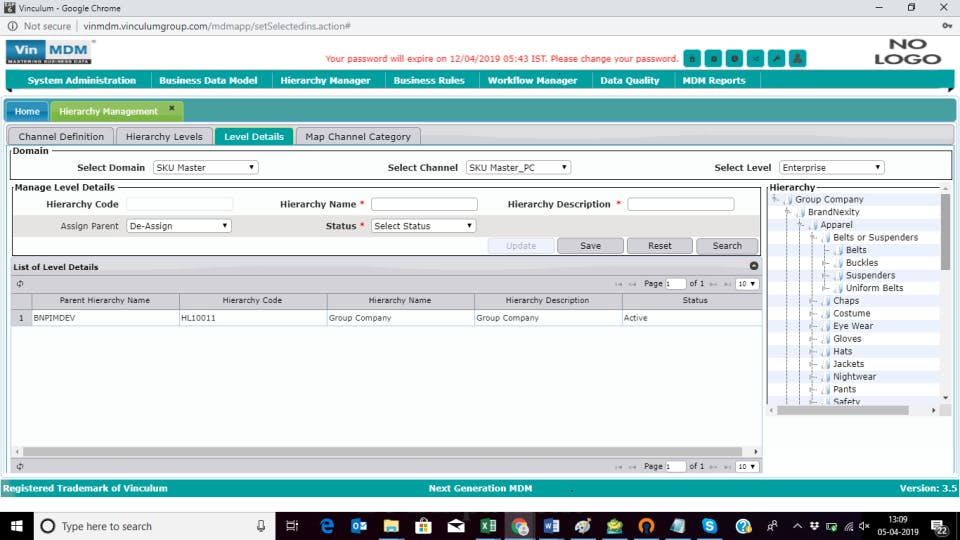Click the Hierarchy Description input field
960x540 pixels.
tap(681, 204)
